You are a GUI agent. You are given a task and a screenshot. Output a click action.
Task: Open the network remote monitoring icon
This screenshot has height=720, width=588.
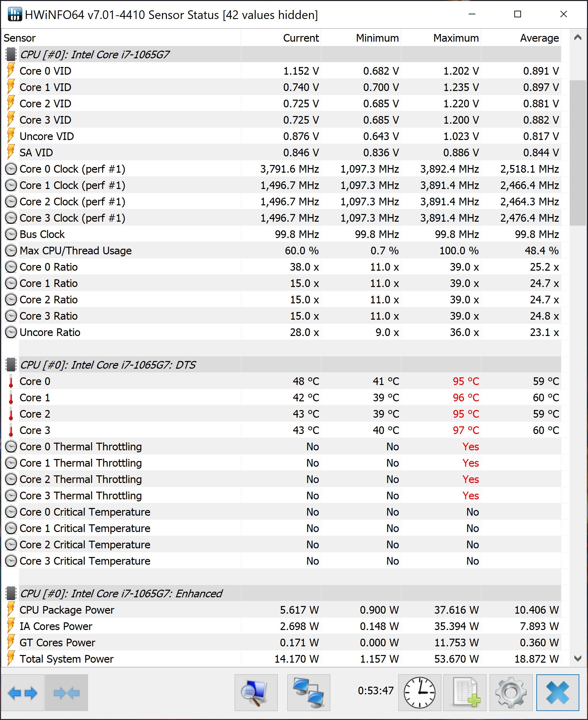point(309,693)
